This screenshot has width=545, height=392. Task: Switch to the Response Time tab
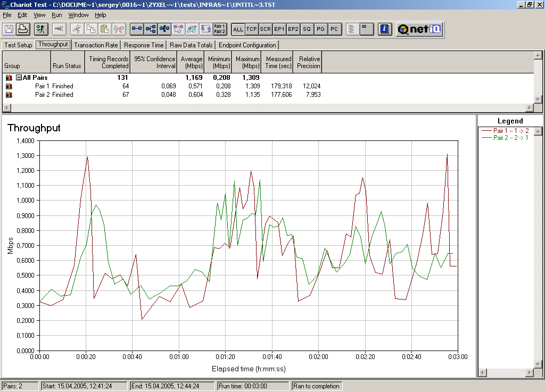tap(144, 45)
